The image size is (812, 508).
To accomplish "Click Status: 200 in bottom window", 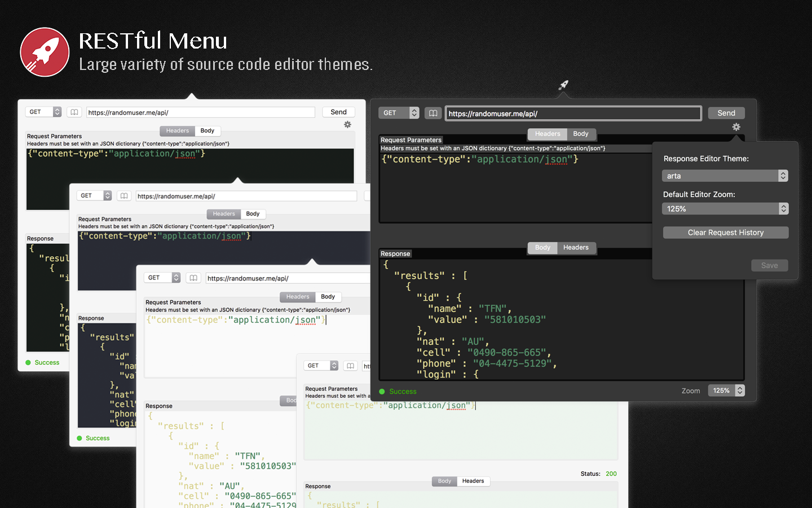I will point(598,474).
